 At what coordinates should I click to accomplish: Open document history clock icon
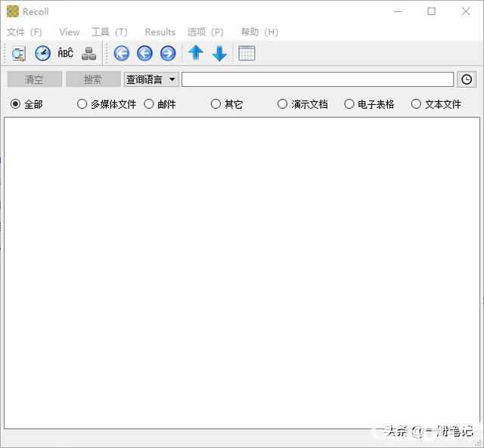pos(42,54)
